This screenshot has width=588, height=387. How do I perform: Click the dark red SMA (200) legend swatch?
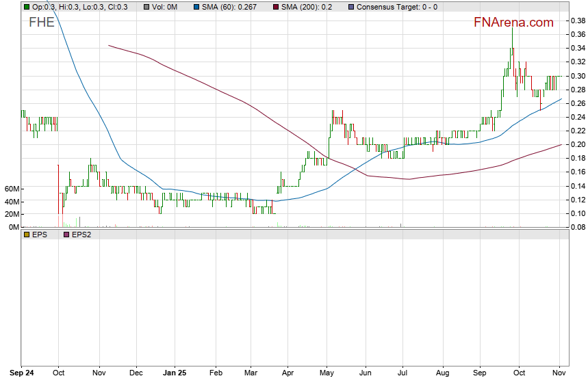[x=276, y=7]
